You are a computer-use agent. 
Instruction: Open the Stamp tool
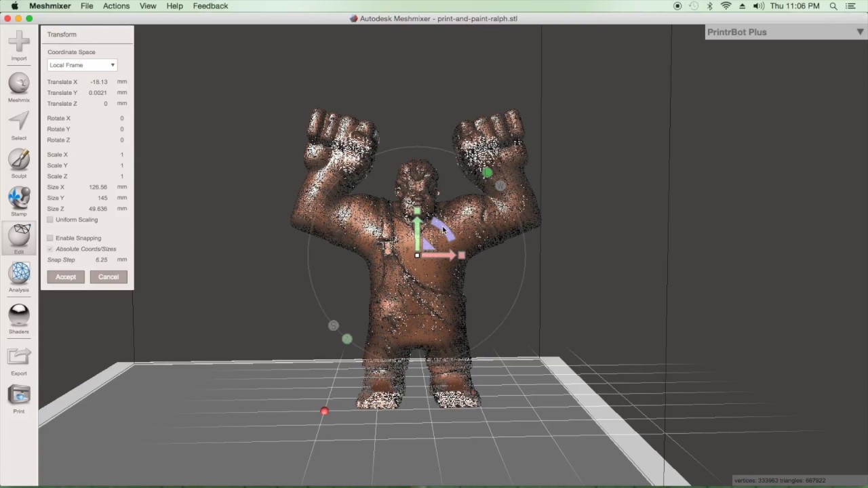[x=19, y=201]
